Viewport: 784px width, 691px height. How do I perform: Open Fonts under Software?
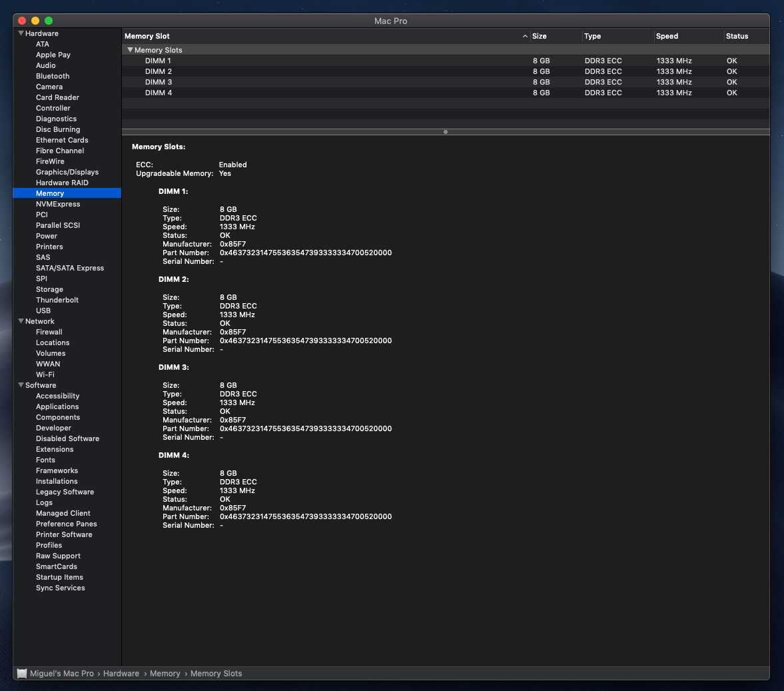click(x=45, y=460)
